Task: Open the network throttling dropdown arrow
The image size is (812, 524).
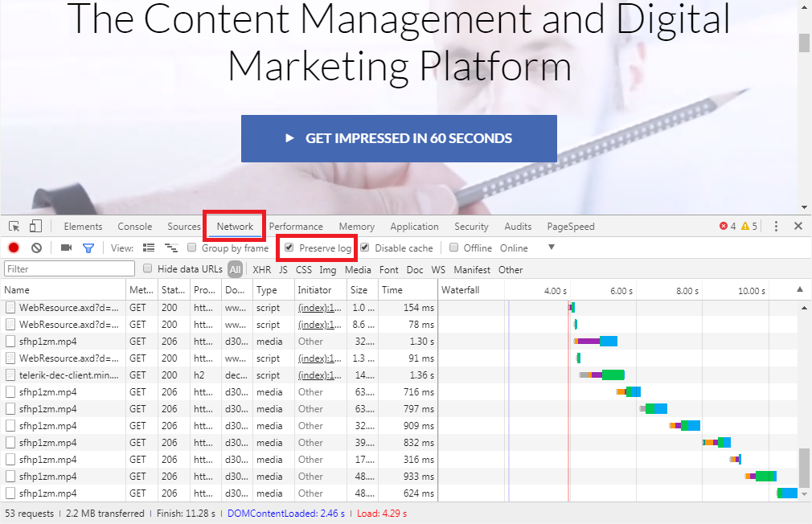Action: tap(552, 248)
